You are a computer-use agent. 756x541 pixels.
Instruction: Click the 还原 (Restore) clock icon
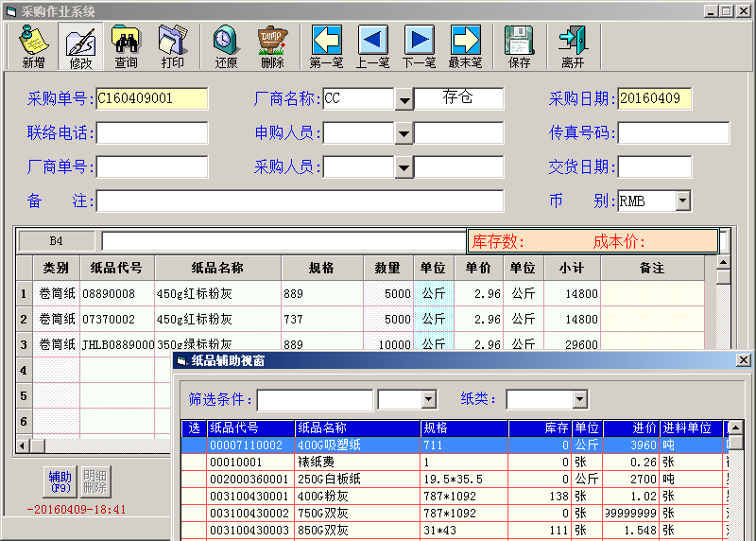click(x=226, y=46)
